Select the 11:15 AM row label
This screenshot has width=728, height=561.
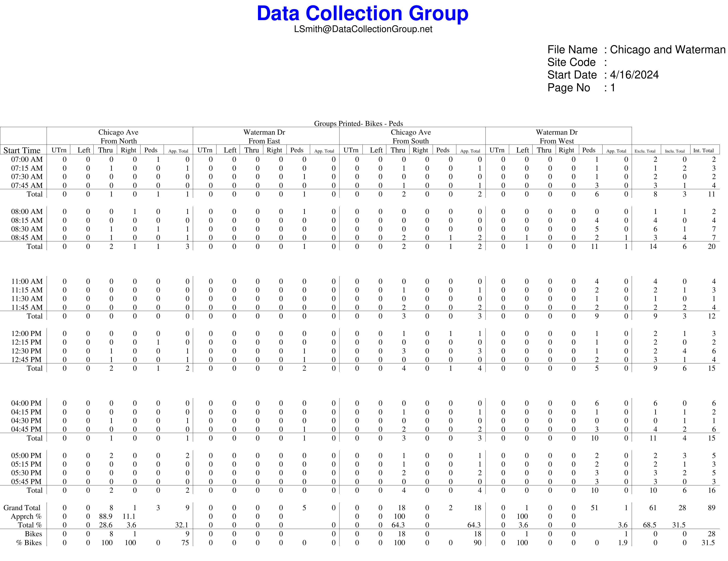pyautogui.click(x=27, y=290)
